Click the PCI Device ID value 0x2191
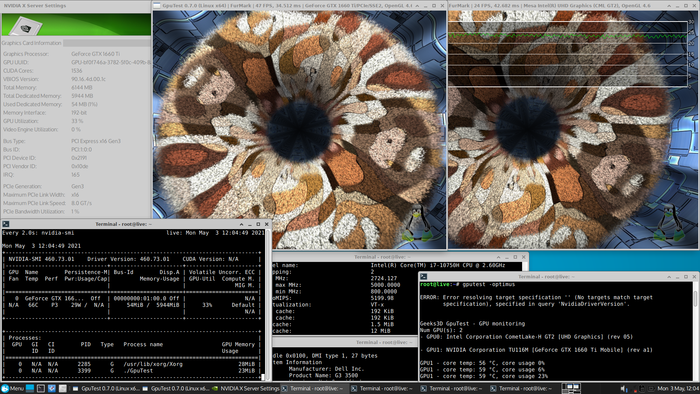 (79, 158)
